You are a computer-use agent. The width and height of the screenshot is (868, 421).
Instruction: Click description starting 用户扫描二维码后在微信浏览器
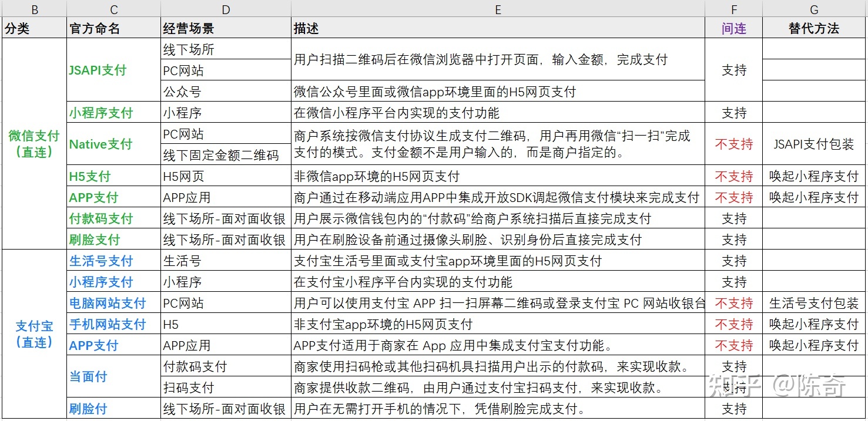(x=498, y=60)
